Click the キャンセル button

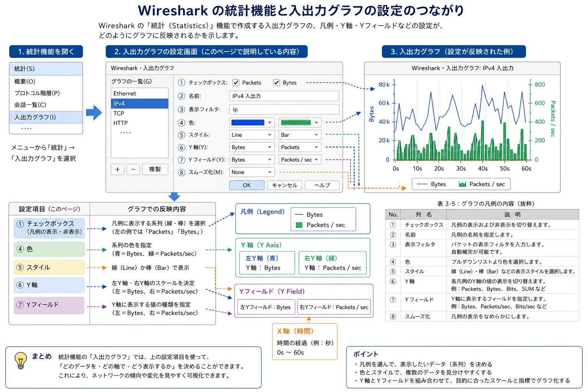[x=284, y=185]
